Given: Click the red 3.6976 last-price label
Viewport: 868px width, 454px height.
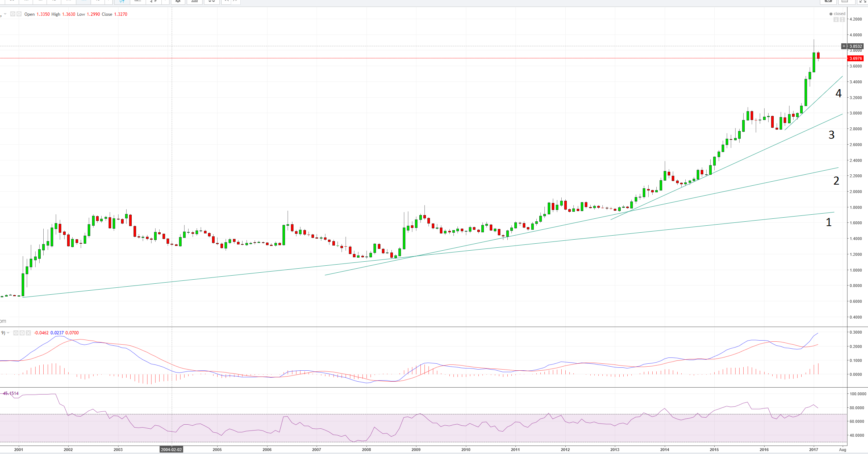Looking at the screenshot, I should click(856, 58).
